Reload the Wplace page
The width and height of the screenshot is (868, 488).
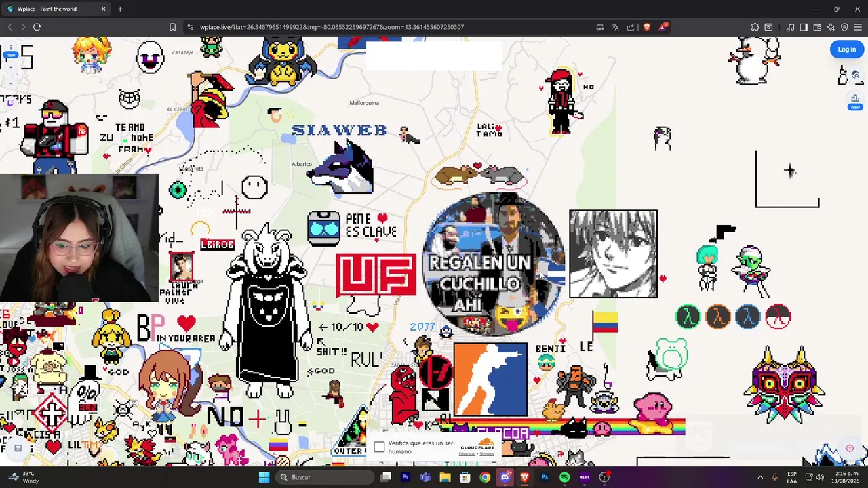[37, 27]
